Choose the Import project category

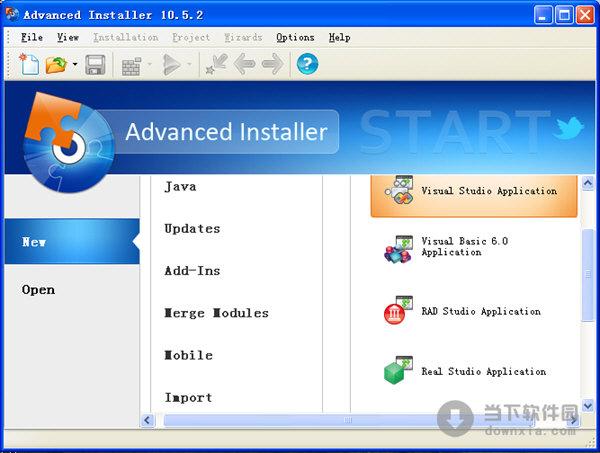[x=188, y=398]
